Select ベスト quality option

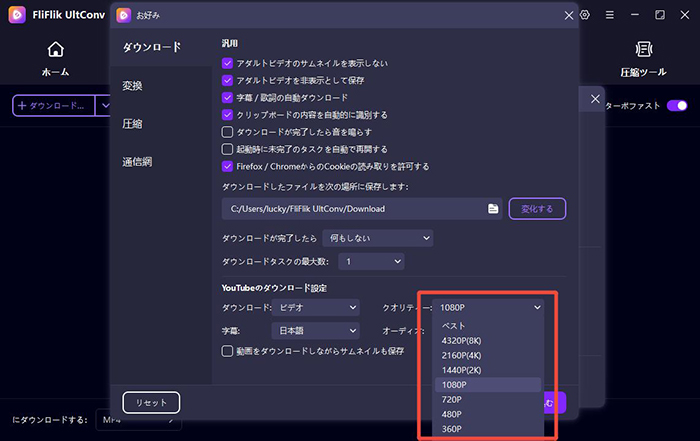click(x=488, y=325)
